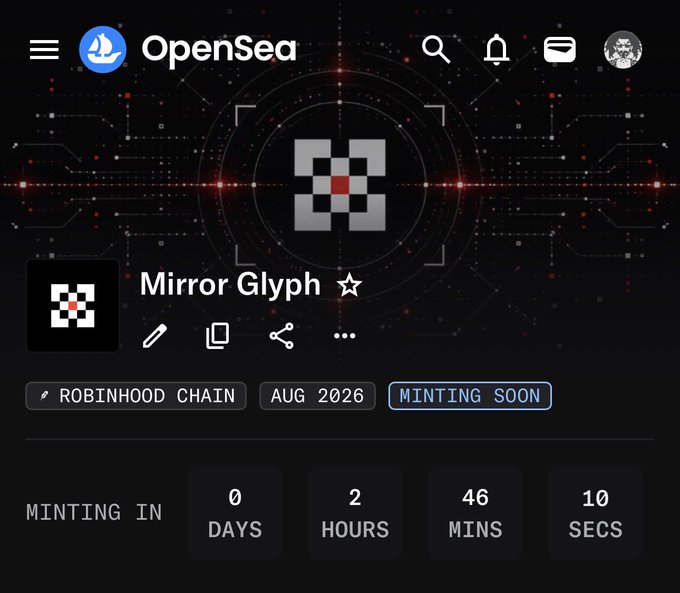Favorite Mirror Glyph with star icon
This screenshot has height=593, width=680.
(350, 285)
